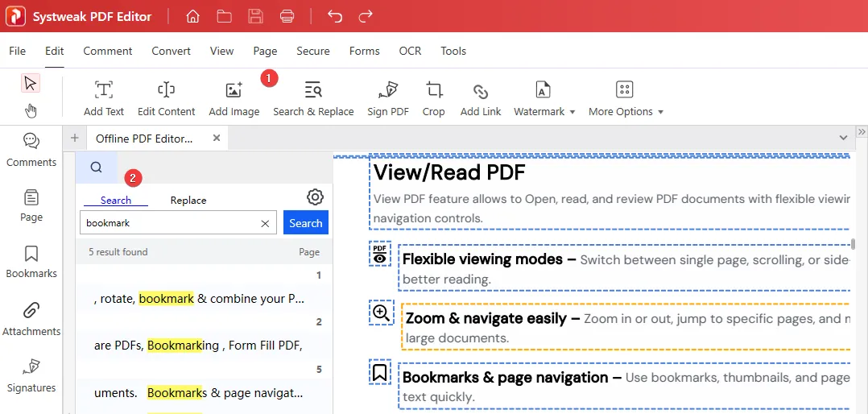This screenshot has height=414, width=868.
Task: Switch to the Replace tab
Action: tap(188, 201)
